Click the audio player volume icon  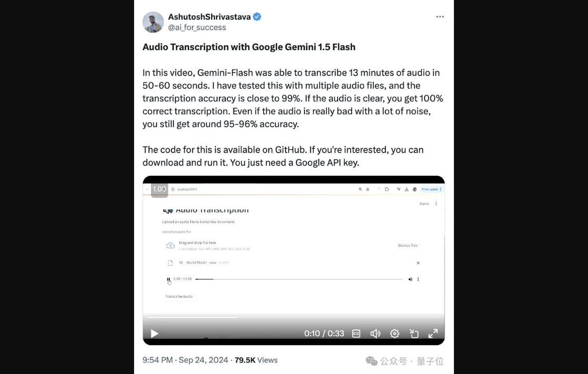click(x=410, y=279)
